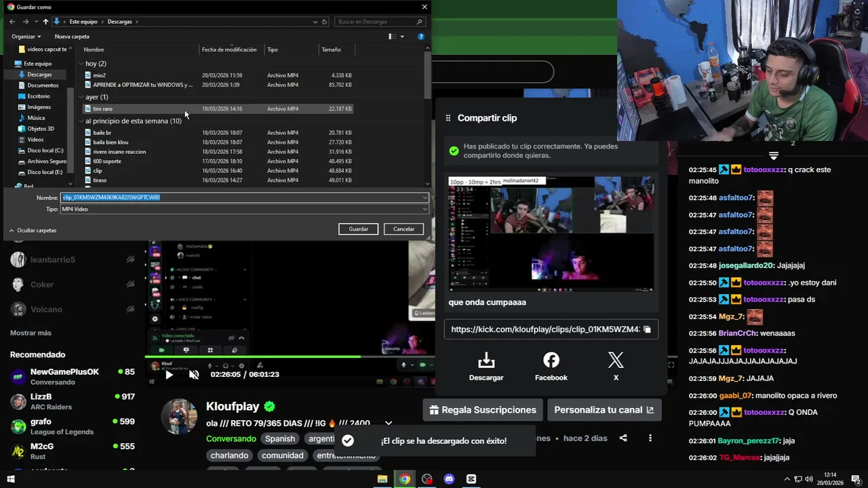This screenshot has height=488, width=868.
Task: Select Documentos in navigation pane
Action: point(43,85)
